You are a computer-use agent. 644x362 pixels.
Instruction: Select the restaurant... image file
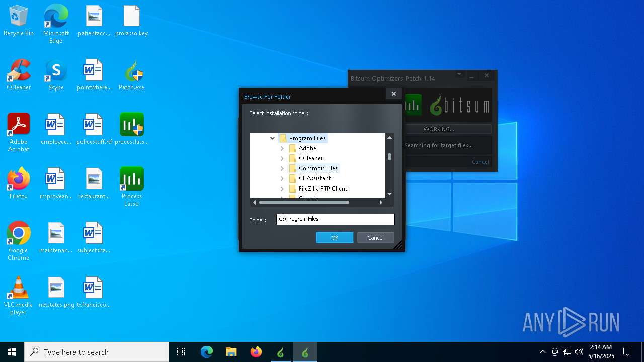pos(94,184)
